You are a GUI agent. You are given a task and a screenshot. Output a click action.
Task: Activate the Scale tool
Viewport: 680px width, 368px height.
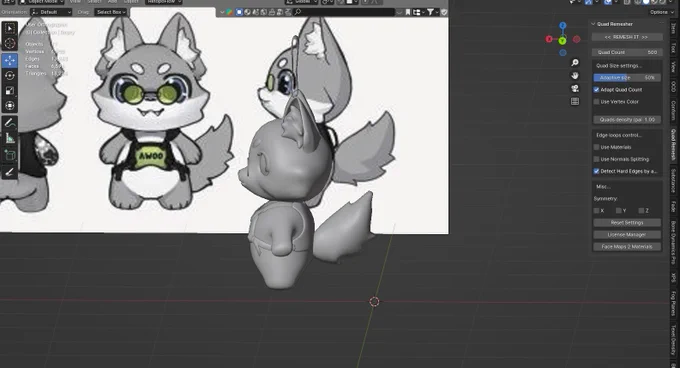10,91
